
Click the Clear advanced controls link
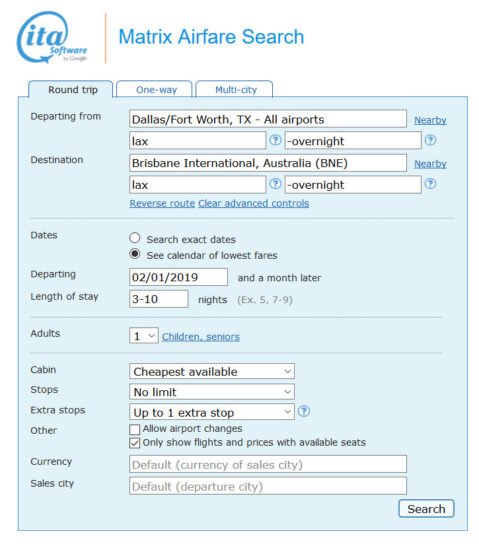pyautogui.click(x=254, y=203)
